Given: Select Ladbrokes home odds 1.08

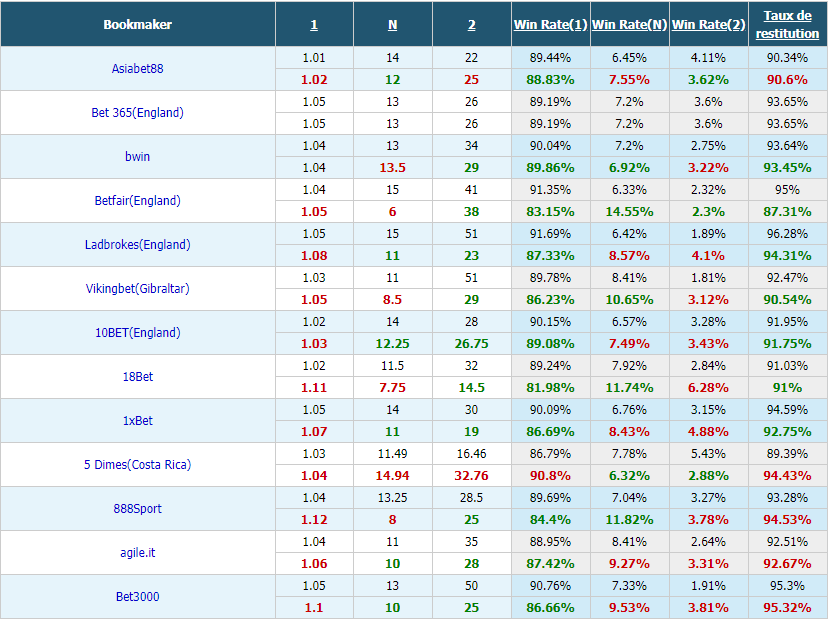Looking at the screenshot, I should coord(314,256).
